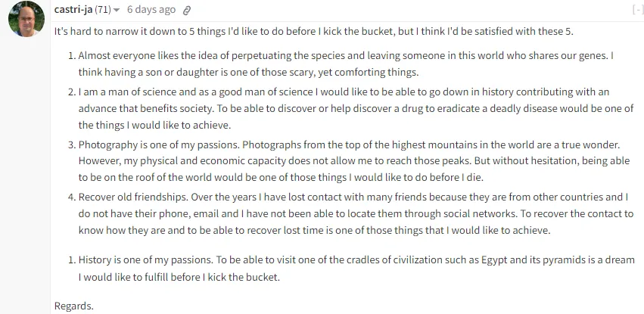Click the chain permalink icon
The image size is (644, 314).
tap(187, 11)
